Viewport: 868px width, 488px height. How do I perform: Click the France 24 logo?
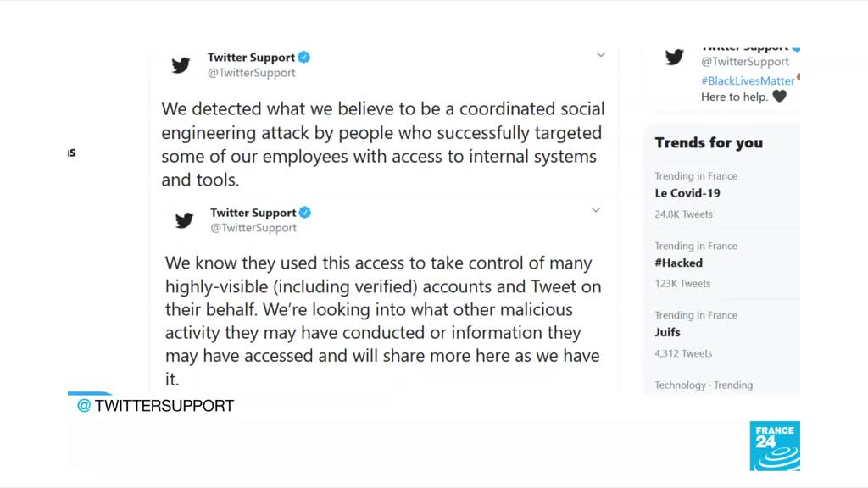[774, 446]
